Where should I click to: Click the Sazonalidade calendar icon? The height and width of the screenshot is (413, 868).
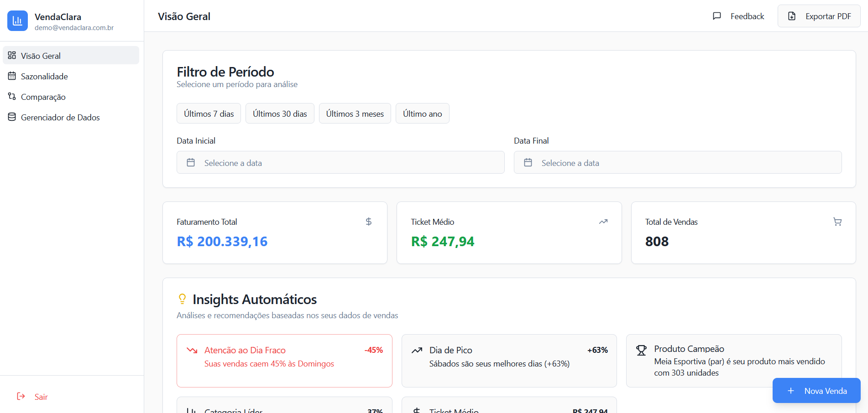(12, 76)
